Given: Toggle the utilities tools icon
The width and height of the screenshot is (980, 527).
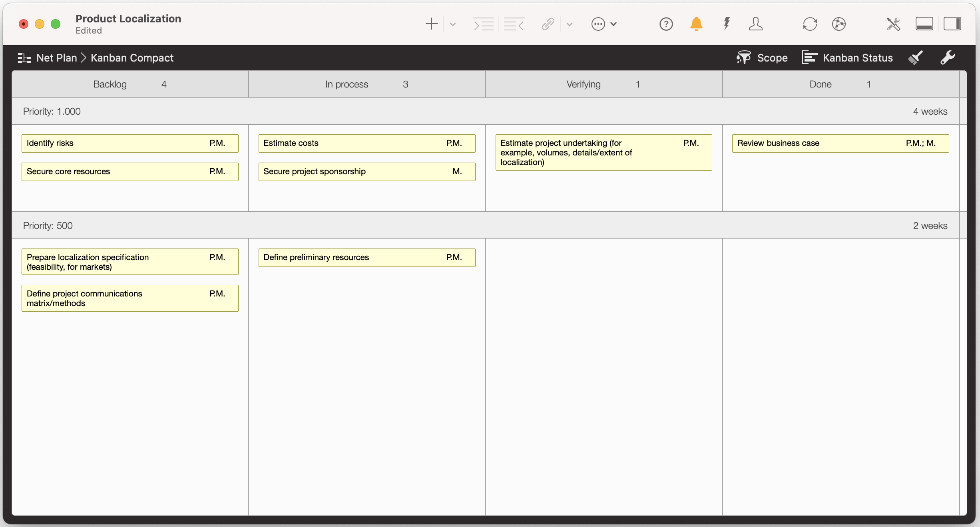Looking at the screenshot, I should 893,24.
